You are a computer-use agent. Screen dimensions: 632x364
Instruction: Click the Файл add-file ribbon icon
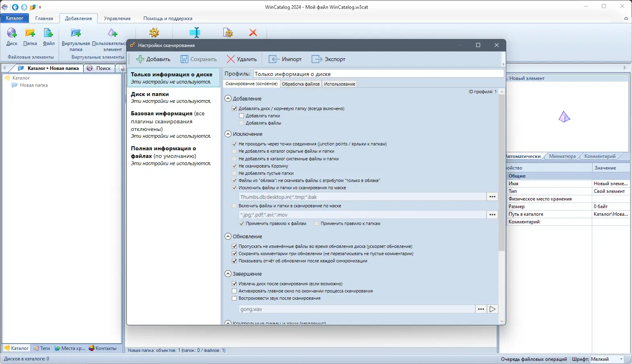pyautogui.click(x=49, y=33)
